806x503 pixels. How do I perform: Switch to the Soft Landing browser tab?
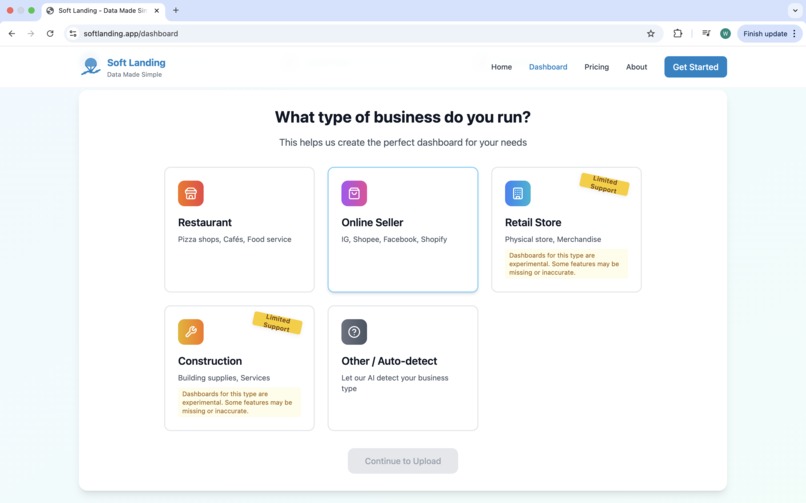click(103, 10)
